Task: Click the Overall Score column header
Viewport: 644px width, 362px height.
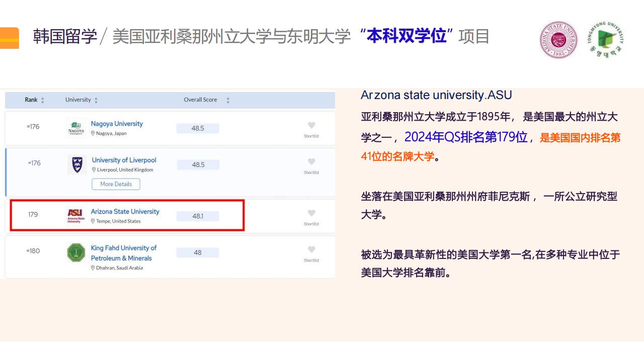Action: point(200,100)
